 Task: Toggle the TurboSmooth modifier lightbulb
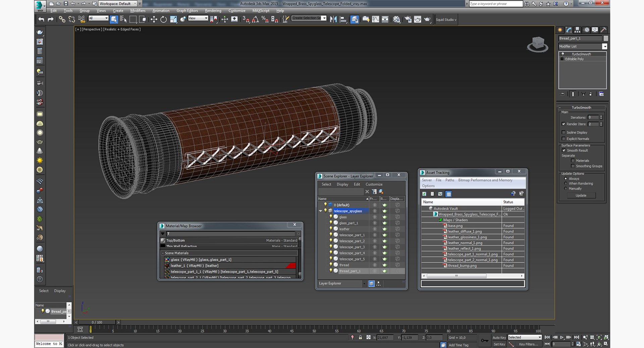[x=563, y=54]
